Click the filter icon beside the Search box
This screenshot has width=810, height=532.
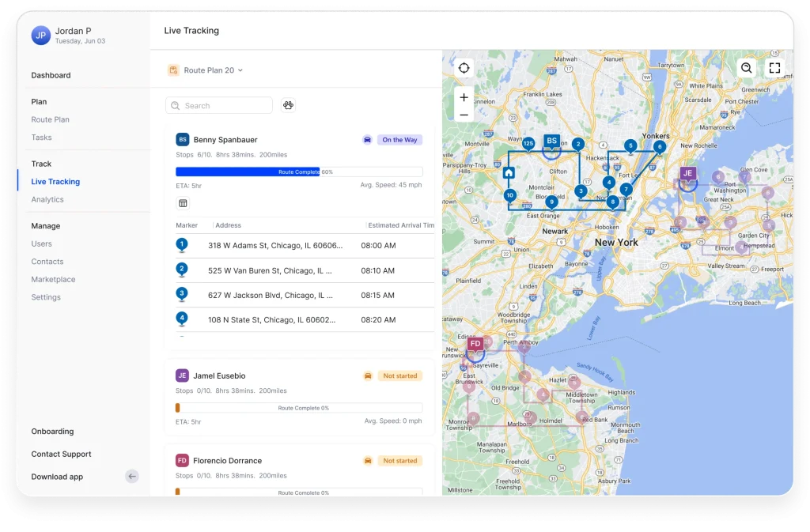click(288, 105)
